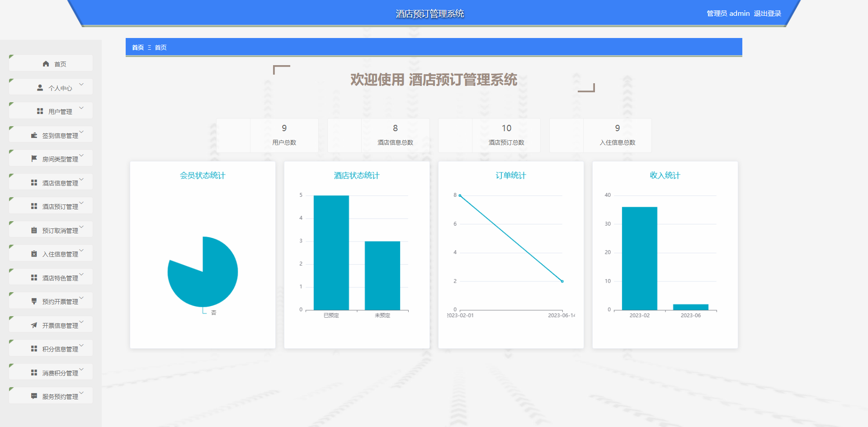Expand the 预订取消管理 chevron
Viewport: 868px width, 427px height.
point(81,227)
